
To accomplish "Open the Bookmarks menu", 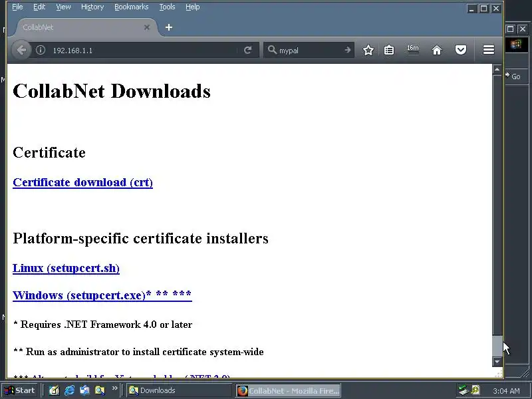I will [x=131, y=7].
